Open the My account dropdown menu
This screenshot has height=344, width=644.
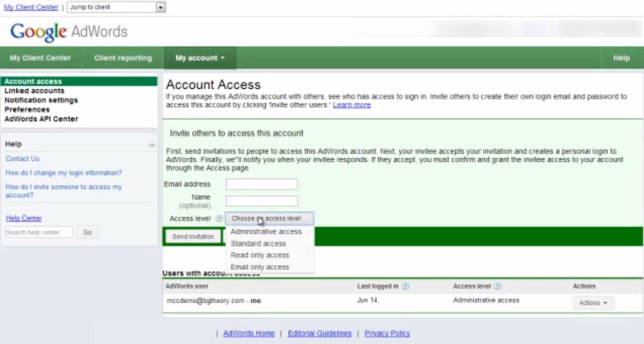(200, 58)
